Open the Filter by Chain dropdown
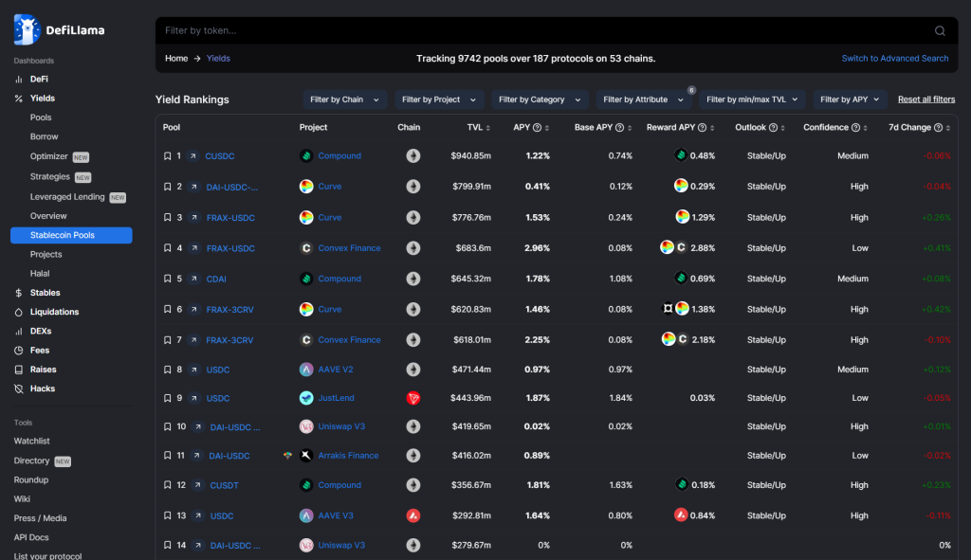 pos(344,99)
